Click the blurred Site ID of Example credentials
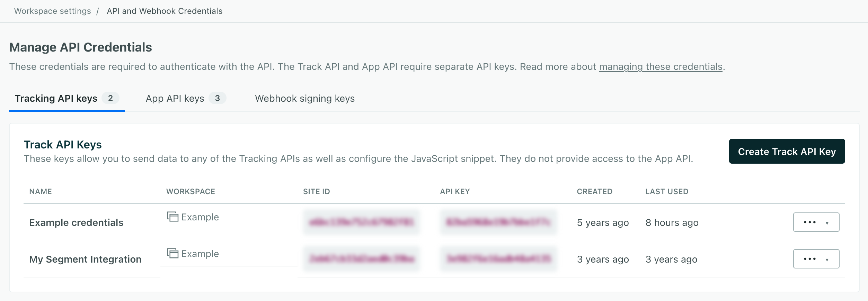868x301 pixels. click(x=361, y=222)
